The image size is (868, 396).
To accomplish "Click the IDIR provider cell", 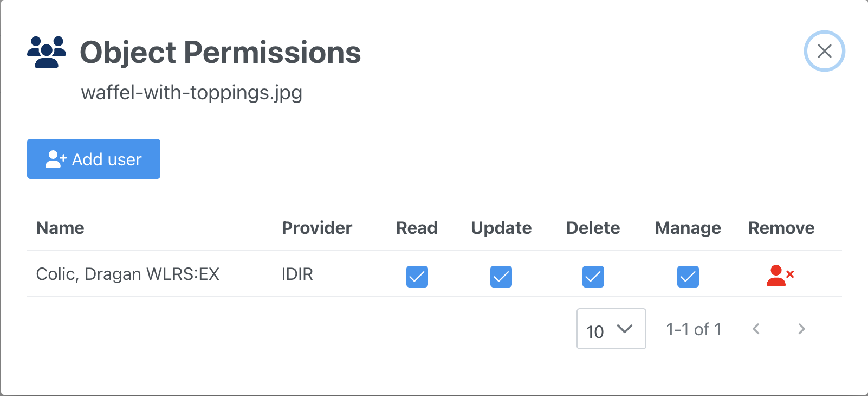I will point(297,274).
